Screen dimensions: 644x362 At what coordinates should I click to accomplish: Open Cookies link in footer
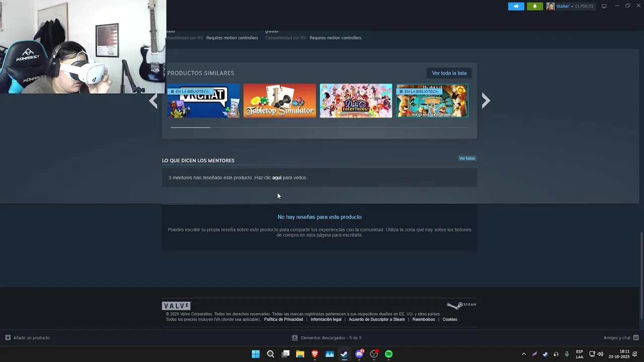[x=450, y=319]
